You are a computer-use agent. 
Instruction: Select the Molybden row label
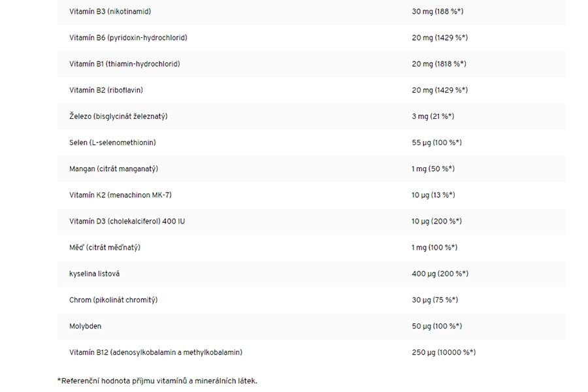[x=86, y=326]
